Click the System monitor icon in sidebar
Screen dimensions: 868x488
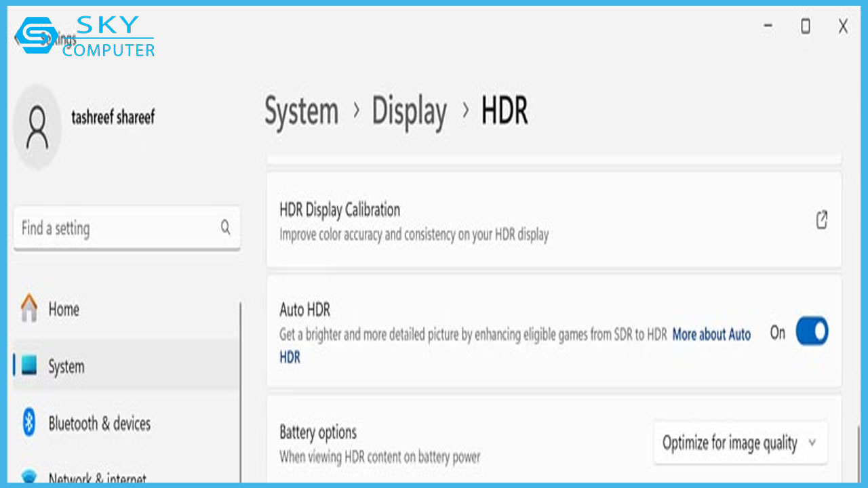click(29, 366)
